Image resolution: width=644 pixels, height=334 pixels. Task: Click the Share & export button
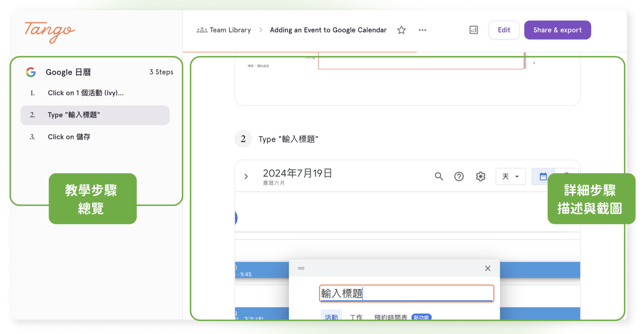pyautogui.click(x=558, y=30)
